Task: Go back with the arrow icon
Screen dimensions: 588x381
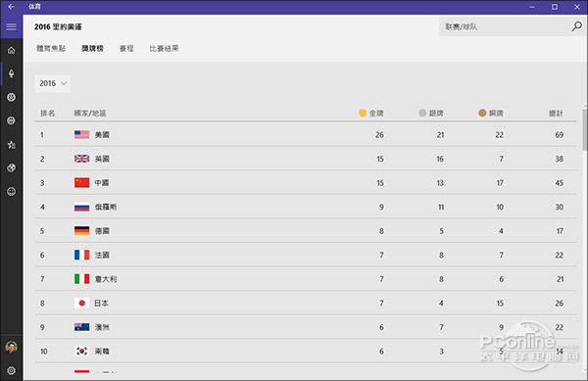Action: [11, 7]
